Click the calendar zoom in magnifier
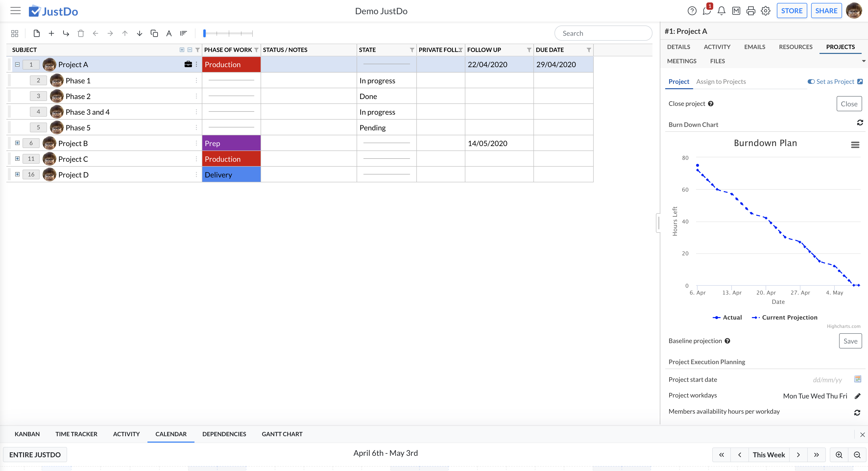 pyautogui.click(x=839, y=455)
